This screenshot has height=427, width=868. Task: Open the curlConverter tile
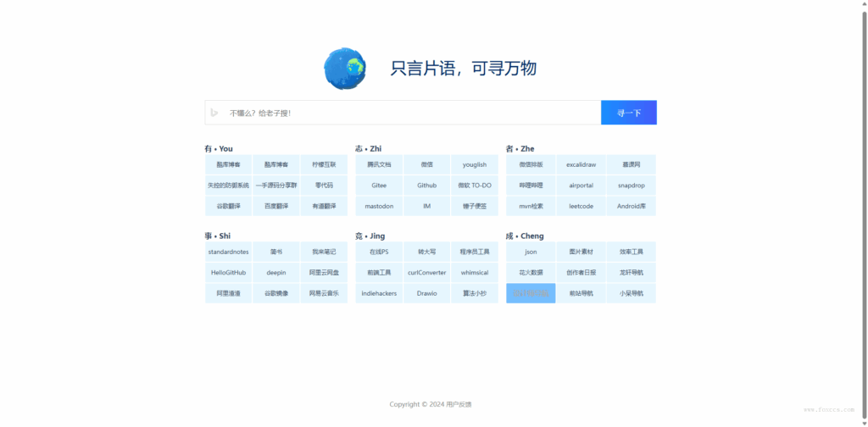tap(427, 273)
